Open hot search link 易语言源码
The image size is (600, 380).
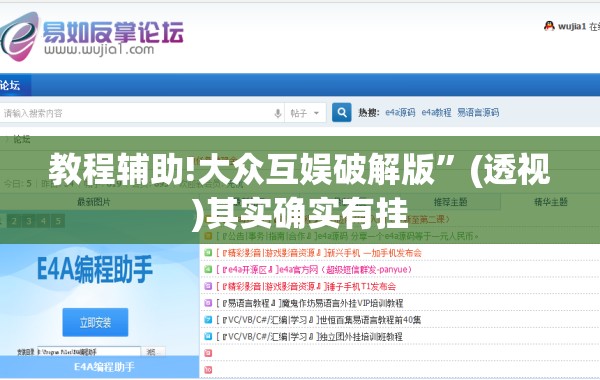click(478, 113)
